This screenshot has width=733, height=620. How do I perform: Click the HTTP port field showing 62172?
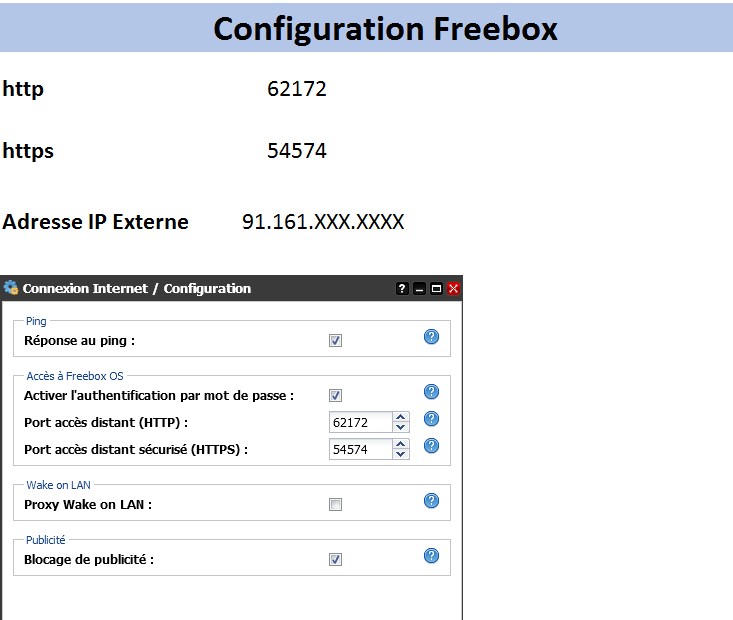pos(360,422)
